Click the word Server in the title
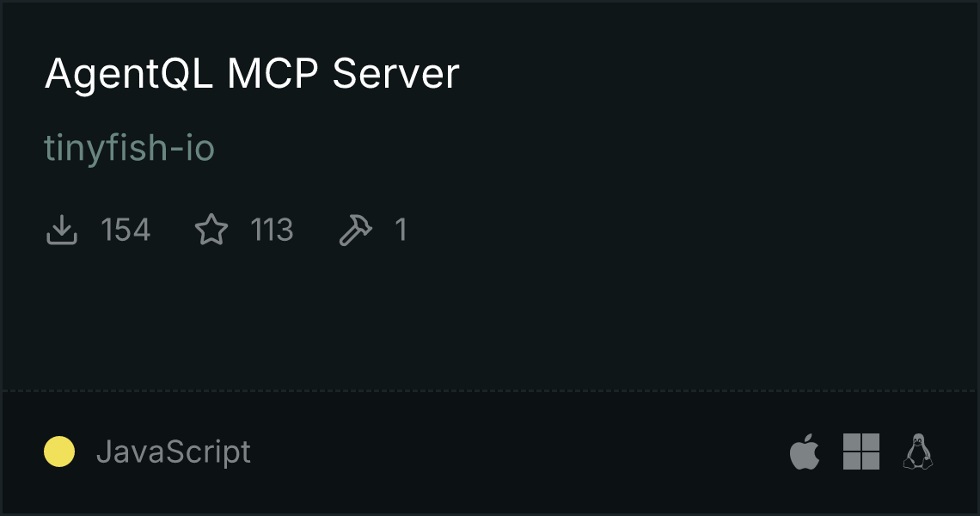This screenshot has height=516, width=980. tap(396, 74)
